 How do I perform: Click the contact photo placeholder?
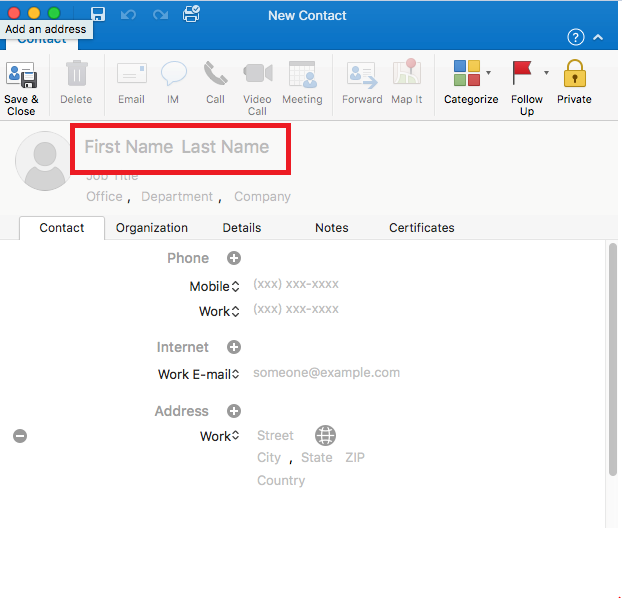pyautogui.click(x=44, y=161)
